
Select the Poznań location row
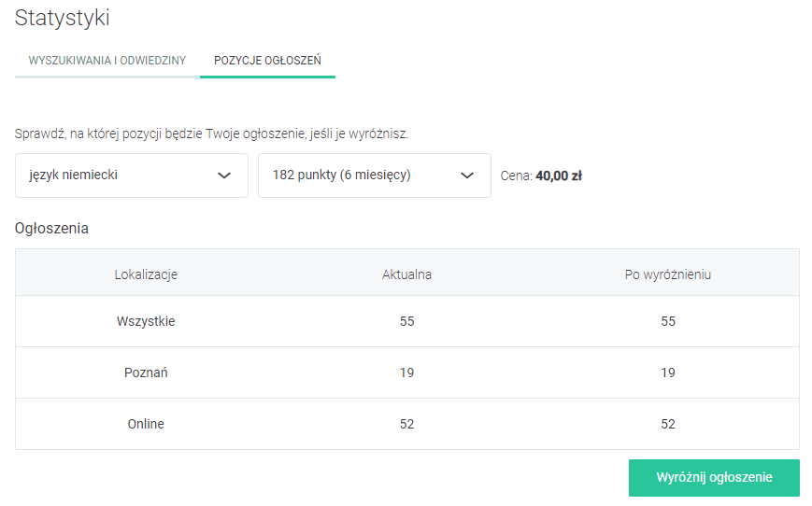tap(146, 372)
